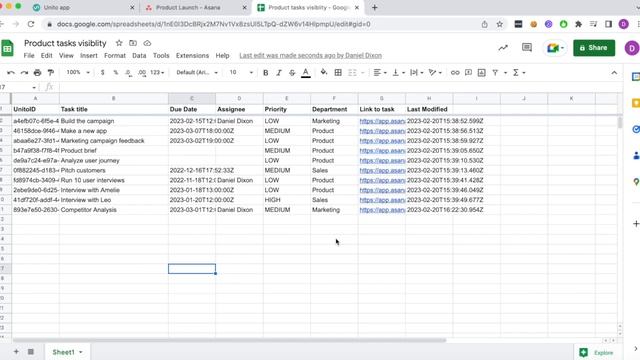Open horizontal align dropdown
Screen dimensions: 640x360
(380, 73)
